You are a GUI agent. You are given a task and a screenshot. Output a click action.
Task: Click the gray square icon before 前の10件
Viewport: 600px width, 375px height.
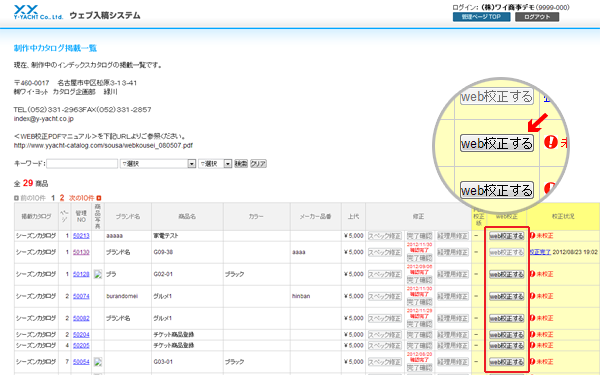(16, 198)
